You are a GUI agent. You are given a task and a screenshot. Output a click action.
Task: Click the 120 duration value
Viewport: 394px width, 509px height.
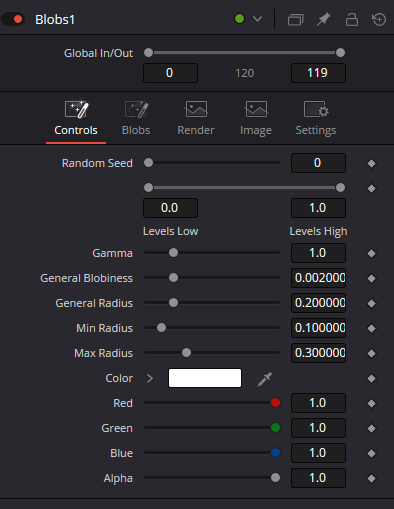tap(245, 73)
